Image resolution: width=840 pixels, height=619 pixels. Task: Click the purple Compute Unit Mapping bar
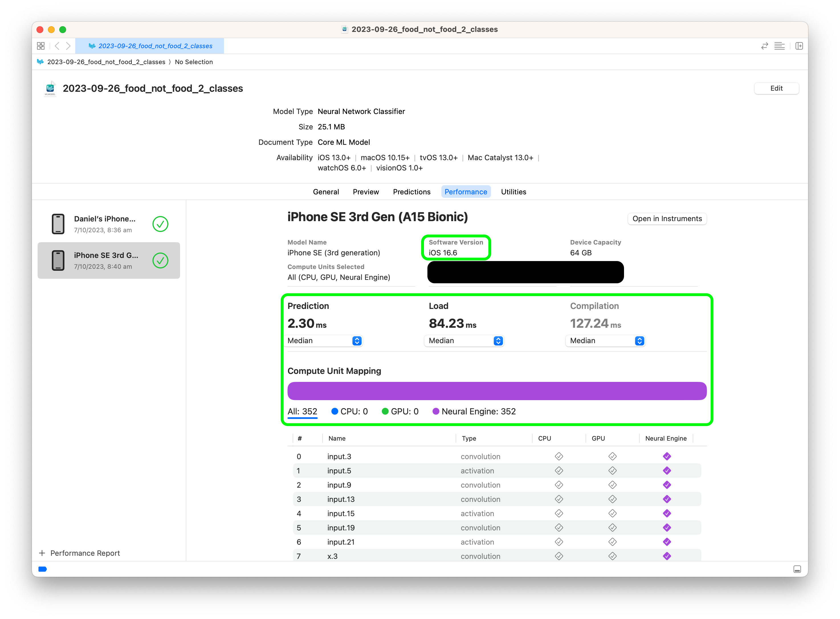click(497, 391)
